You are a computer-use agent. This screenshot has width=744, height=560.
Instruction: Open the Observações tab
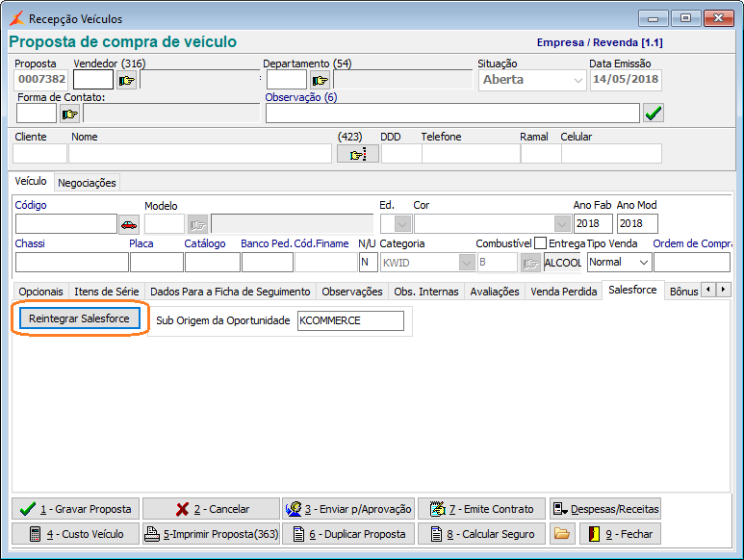click(352, 292)
